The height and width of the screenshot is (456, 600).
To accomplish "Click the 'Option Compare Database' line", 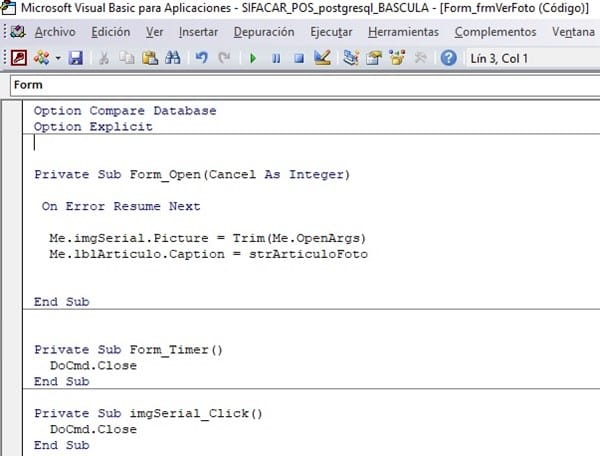I will [125, 111].
